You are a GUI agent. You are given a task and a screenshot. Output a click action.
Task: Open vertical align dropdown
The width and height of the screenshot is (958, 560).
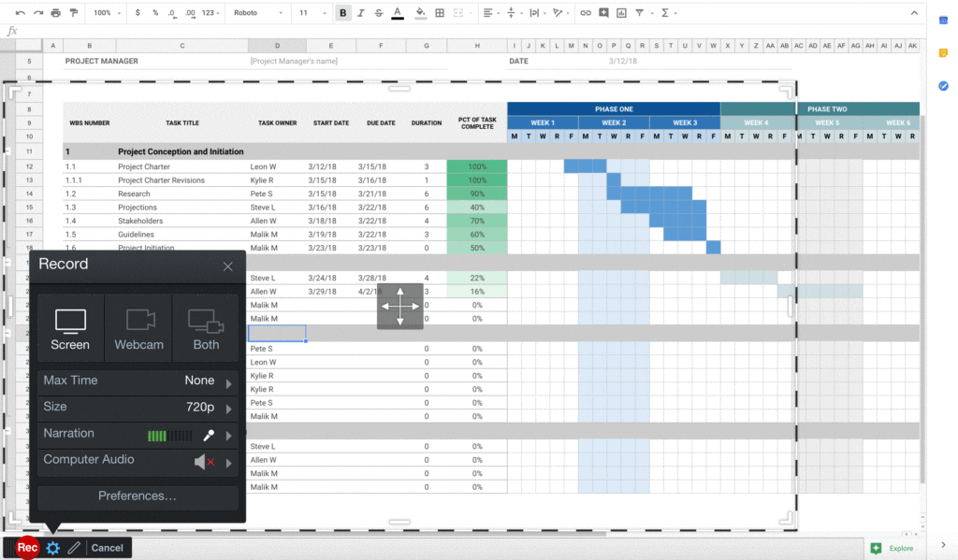[514, 13]
